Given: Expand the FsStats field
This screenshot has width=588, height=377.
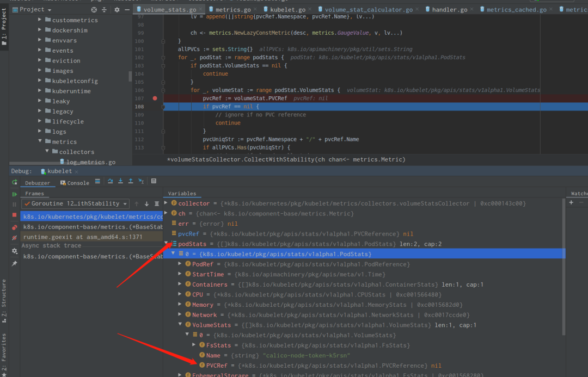Looking at the screenshot, I should [x=194, y=345].
